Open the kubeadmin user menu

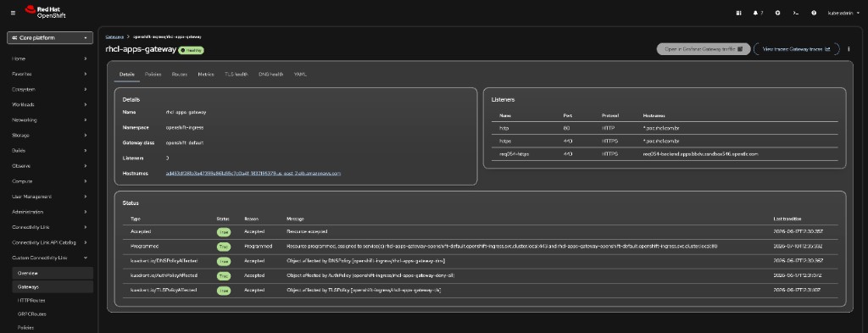coord(843,13)
